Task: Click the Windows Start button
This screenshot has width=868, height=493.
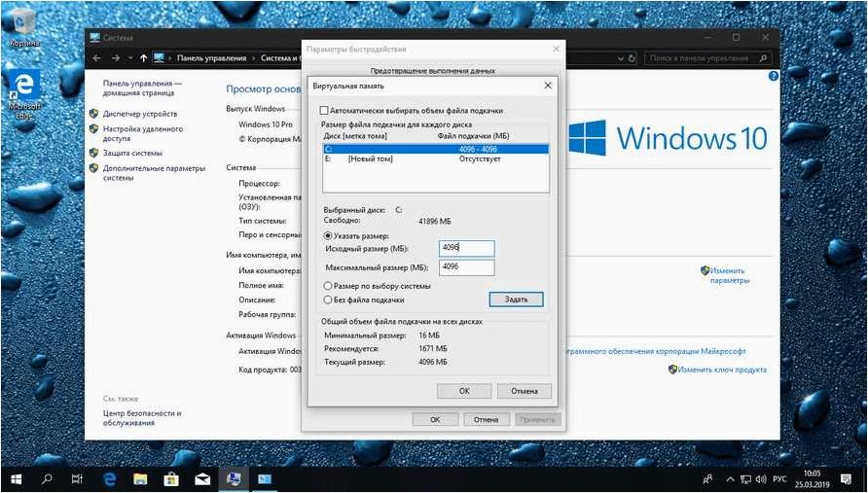Action: tap(15, 478)
